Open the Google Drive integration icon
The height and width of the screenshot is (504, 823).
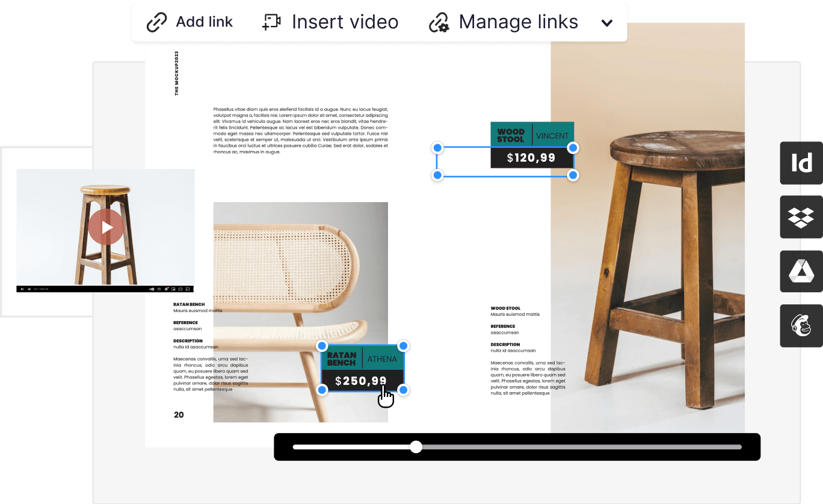pyautogui.click(x=801, y=271)
